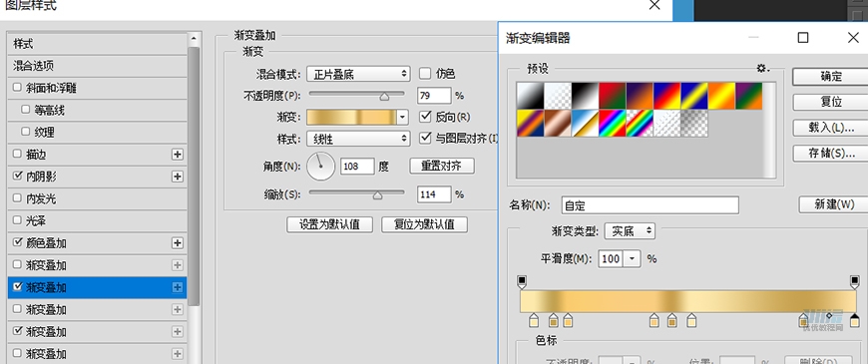
Task: Select the left opacity stop above gradient bar
Action: [522, 282]
